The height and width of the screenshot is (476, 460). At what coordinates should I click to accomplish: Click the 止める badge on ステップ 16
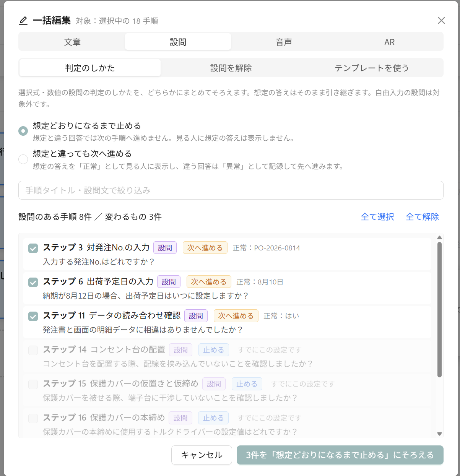click(213, 418)
